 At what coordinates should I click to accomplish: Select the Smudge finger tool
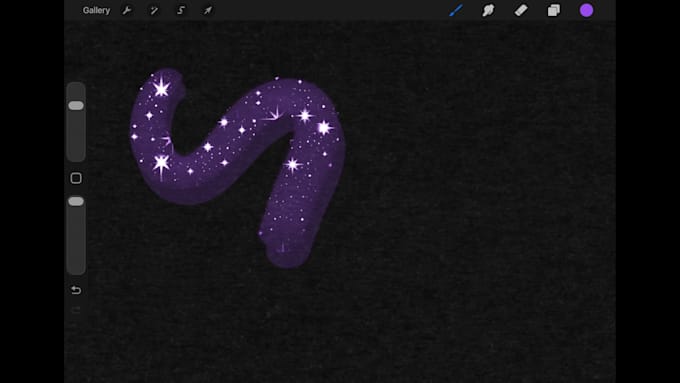[488, 10]
